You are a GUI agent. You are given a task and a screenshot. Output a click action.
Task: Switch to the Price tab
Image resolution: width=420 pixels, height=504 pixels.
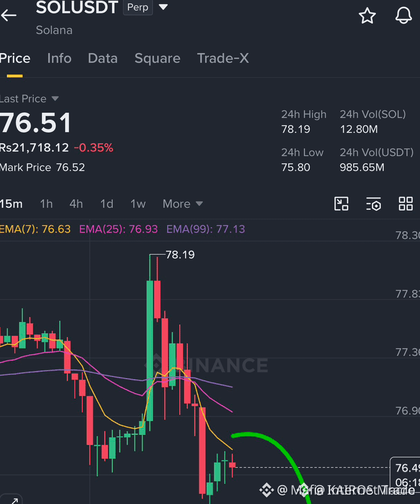coord(15,58)
